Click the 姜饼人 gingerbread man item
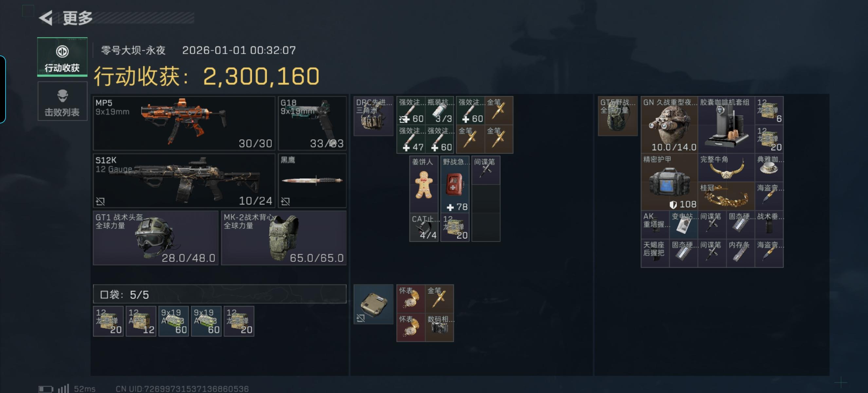 click(x=424, y=184)
